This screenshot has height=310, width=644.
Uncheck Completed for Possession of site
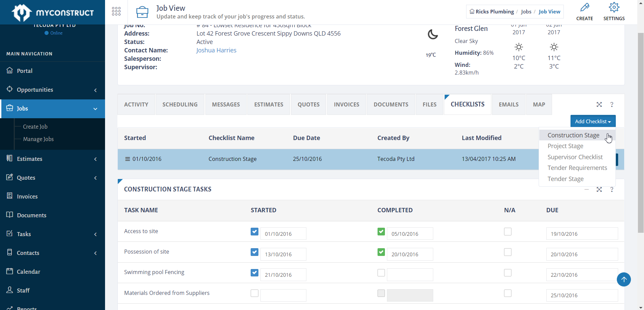381,252
